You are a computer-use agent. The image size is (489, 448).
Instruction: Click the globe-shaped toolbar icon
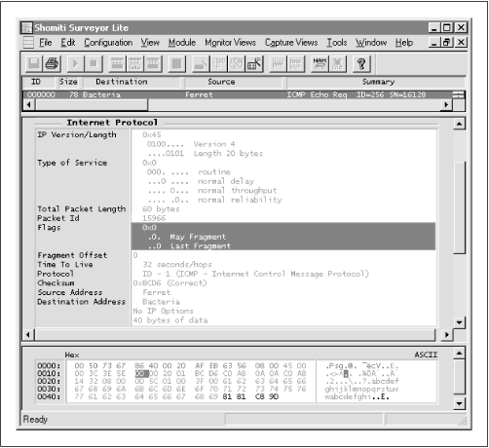[236, 63]
